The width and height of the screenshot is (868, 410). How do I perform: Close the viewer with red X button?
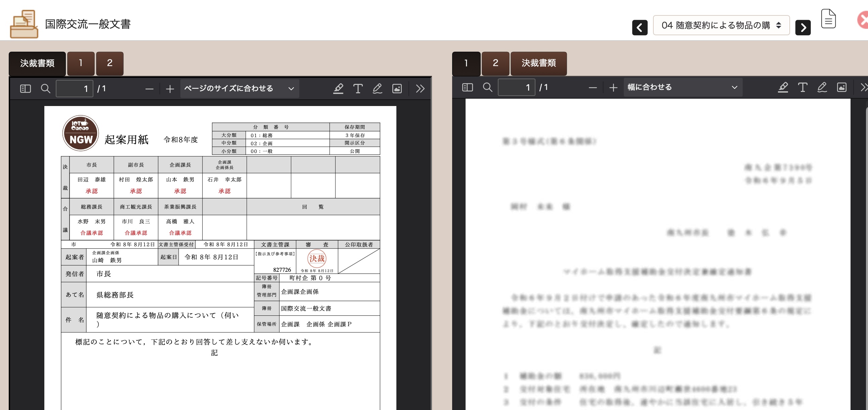tap(863, 19)
